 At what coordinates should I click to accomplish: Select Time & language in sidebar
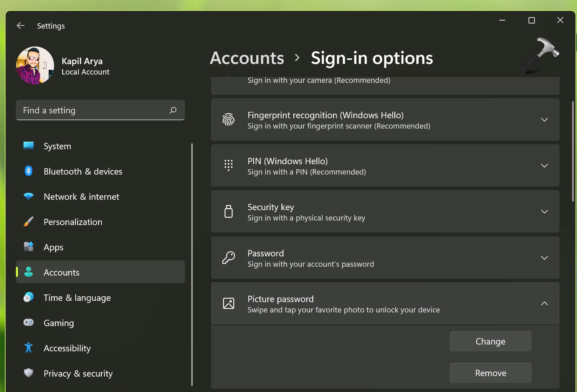click(x=77, y=298)
